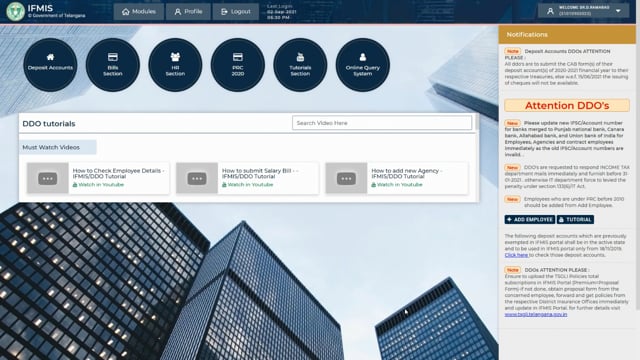This screenshot has width=640, height=360.
Task: Open the Bills Section circle
Action: [x=113, y=65]
